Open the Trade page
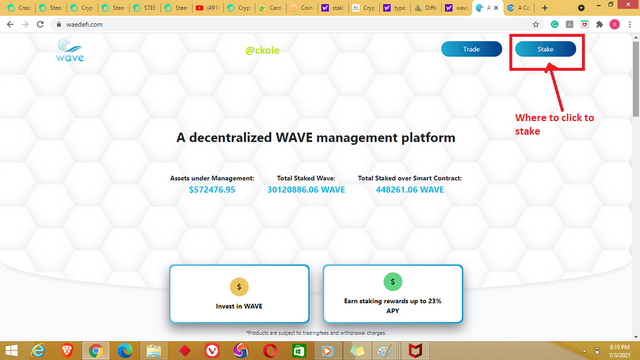 [471, 49]
